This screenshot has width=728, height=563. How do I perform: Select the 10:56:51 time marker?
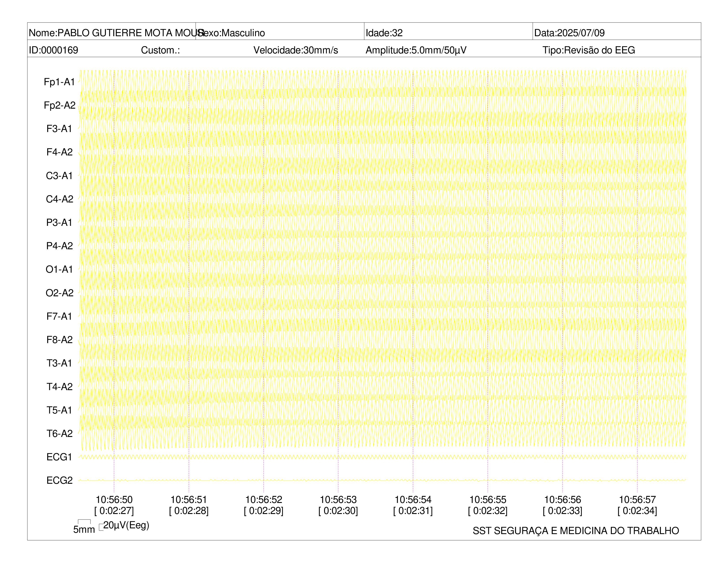coord(189,500)
